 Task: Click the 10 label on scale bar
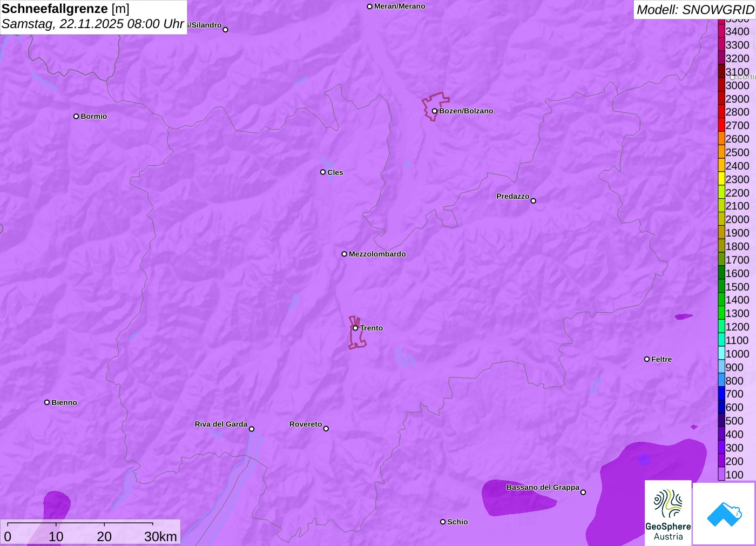56,536
